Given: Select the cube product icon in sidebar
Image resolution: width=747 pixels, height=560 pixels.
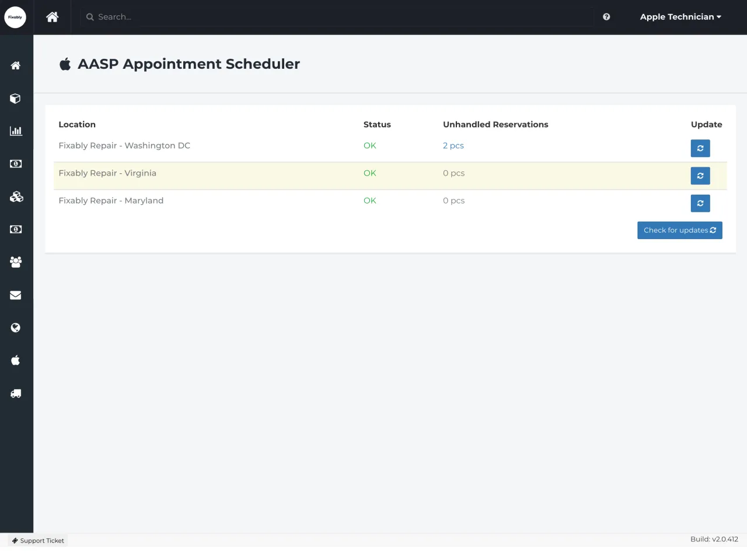Looking at the screenshot, I should click(x=15, y=98).
